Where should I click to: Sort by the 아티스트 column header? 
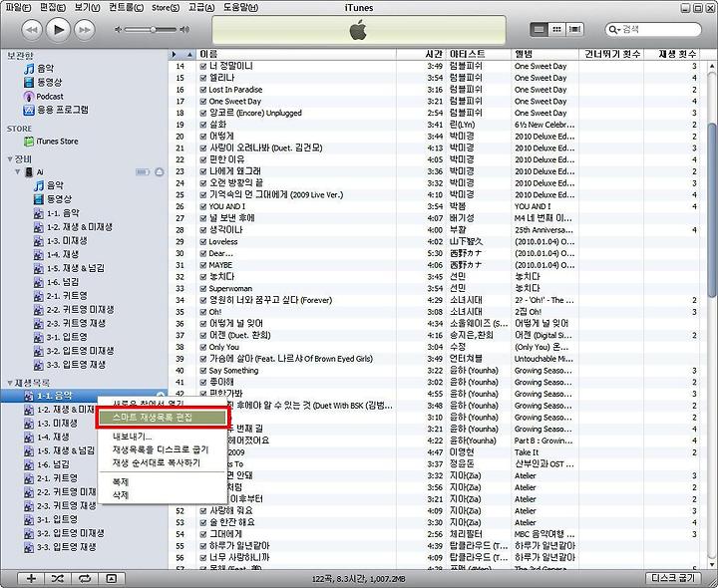(x=478, y=54)
